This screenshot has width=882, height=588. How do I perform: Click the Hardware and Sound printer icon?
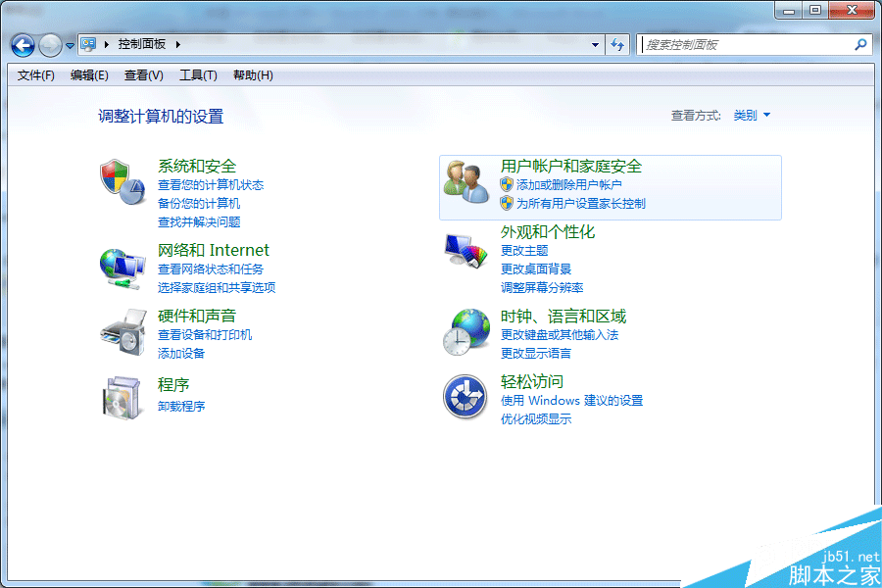tap(122, 332)
